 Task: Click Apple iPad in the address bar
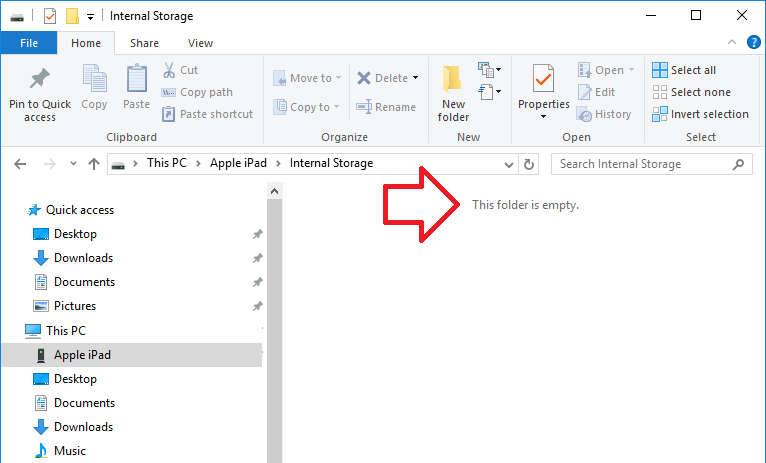click(238, 163)
